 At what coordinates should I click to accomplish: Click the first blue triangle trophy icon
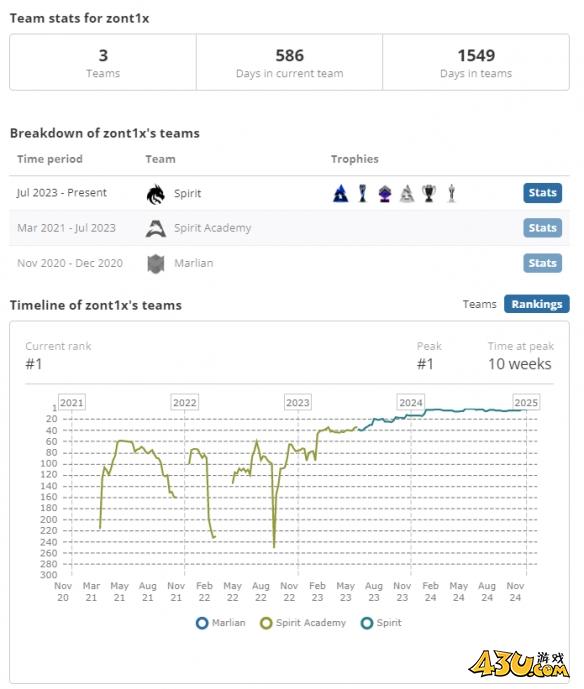341,193
